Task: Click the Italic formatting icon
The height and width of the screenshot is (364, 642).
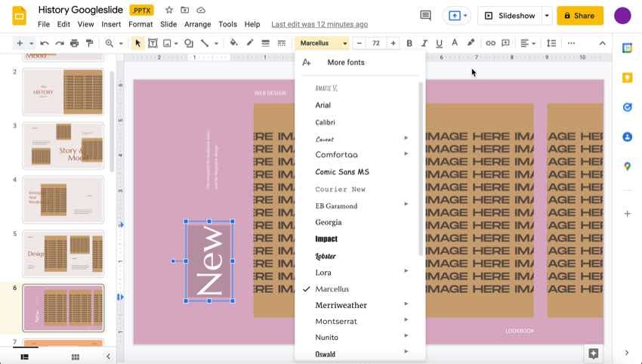Action: tap(424, 43)
